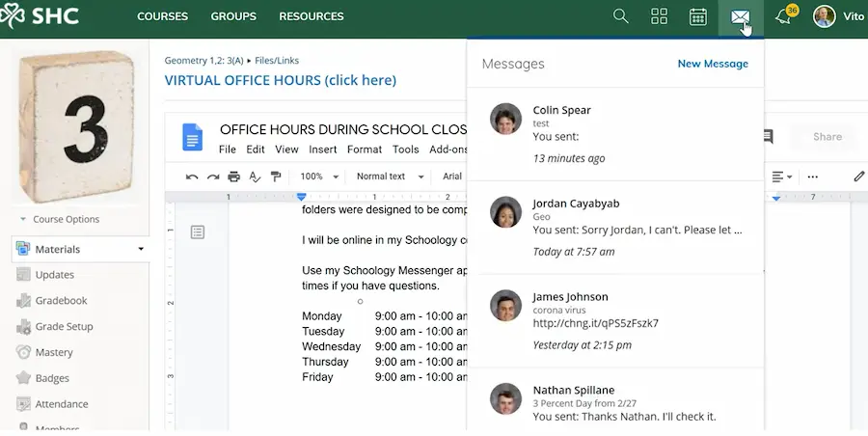Open the search magnifier icon
The height and width of the screenshot is (436, 868).
coord(621,16)
